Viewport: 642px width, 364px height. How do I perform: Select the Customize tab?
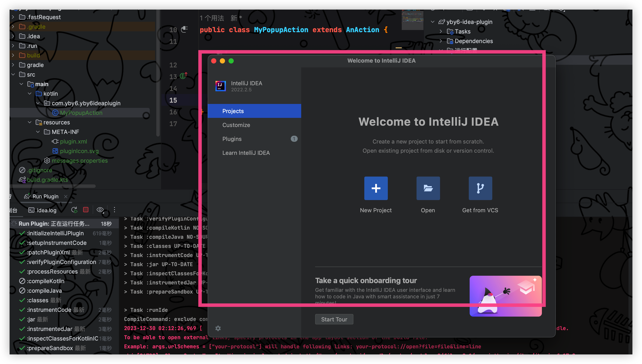(x=254, y=125)
